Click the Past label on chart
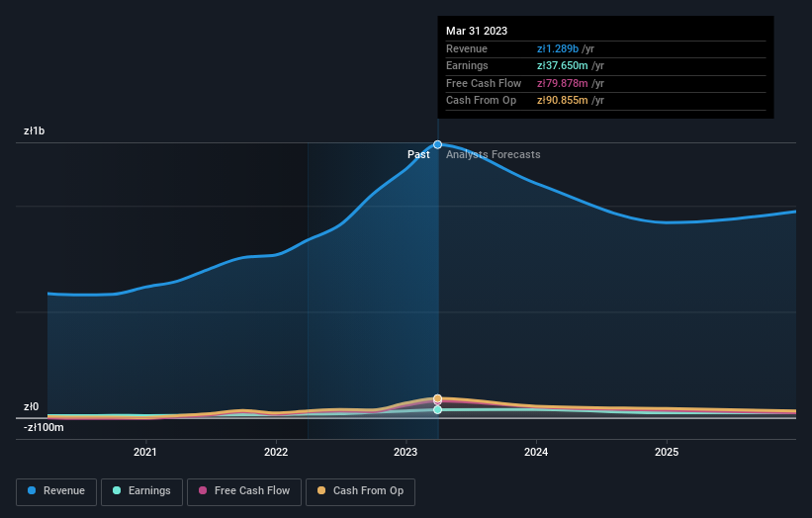 [418, 155]
